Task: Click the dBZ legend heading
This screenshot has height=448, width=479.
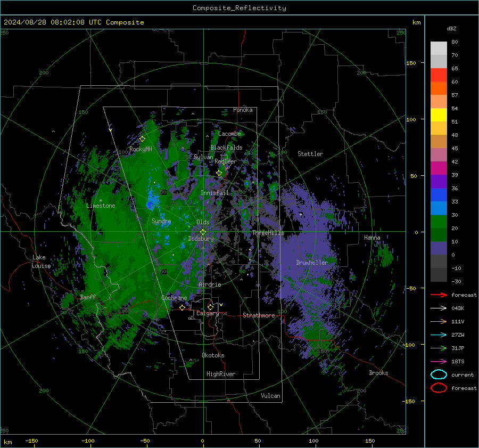Action: point(451,29)
